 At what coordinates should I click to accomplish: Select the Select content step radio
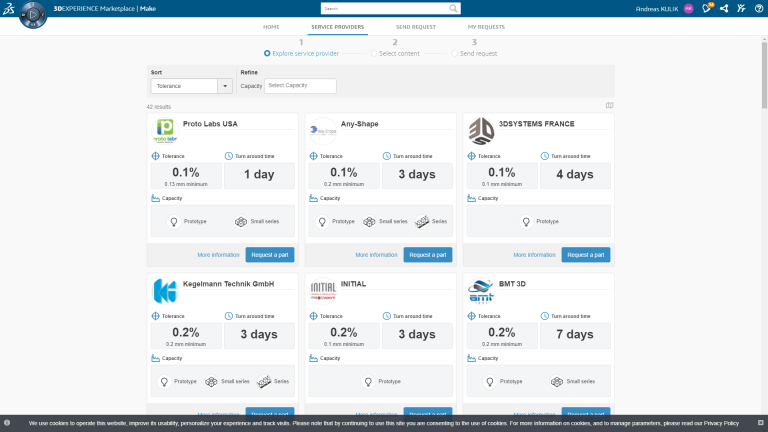click(374, 53)
